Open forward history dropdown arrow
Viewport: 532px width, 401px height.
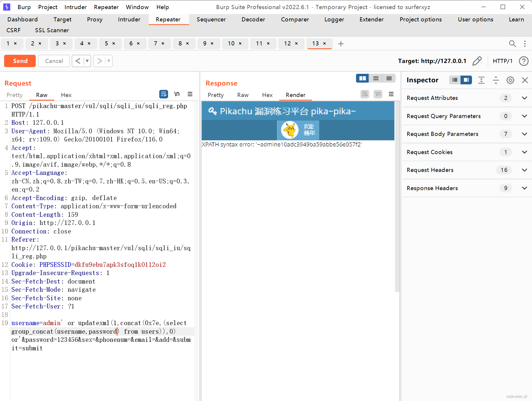[x=109, y=61]
